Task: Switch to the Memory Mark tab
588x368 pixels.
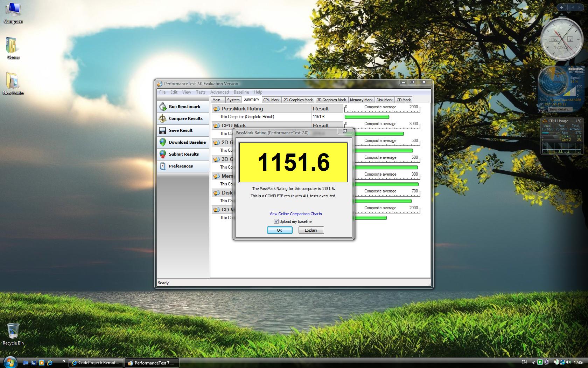Action: [361, 100]
